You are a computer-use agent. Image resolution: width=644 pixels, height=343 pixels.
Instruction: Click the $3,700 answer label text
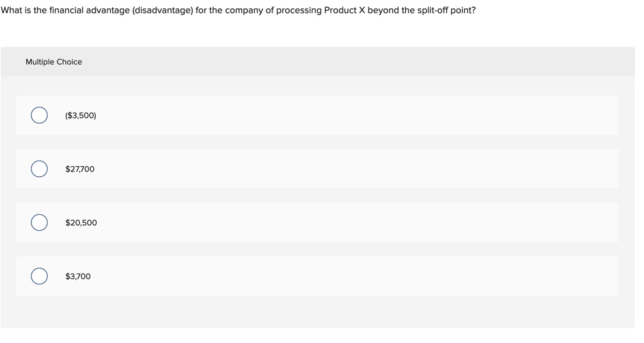click(77, 276)
